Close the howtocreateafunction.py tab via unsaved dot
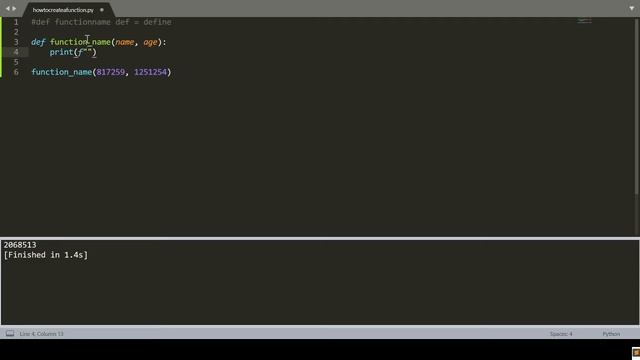Image resolution: width=640 pixels, height=360 pixels. click(x=102, y=10)
